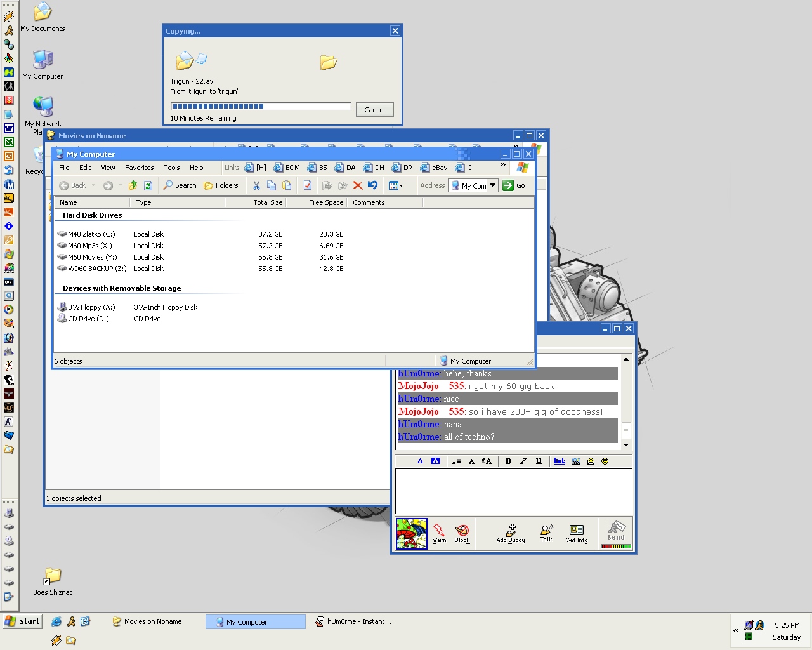812x650 pixels.
Task: Click the file copy progress bar
Action: pyautogui.click(x=261, y=107)
